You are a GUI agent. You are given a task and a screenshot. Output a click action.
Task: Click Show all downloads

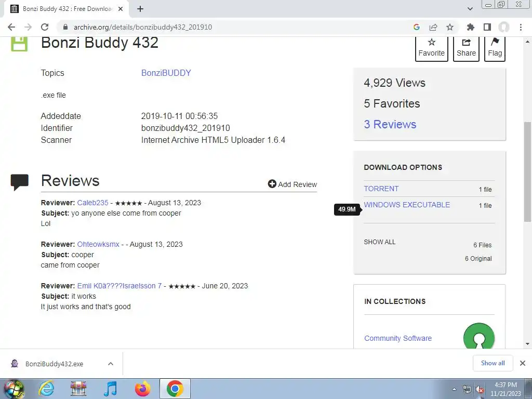[x=493, y=363]
